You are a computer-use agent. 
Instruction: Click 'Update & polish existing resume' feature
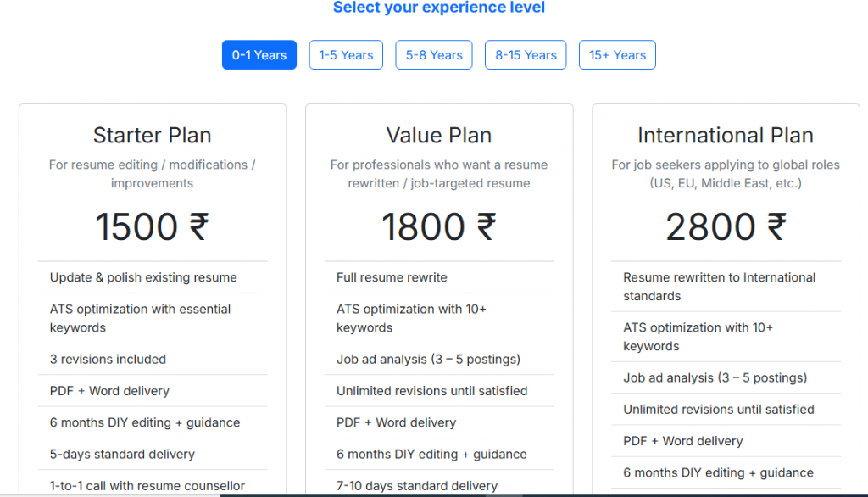[143, 277]
